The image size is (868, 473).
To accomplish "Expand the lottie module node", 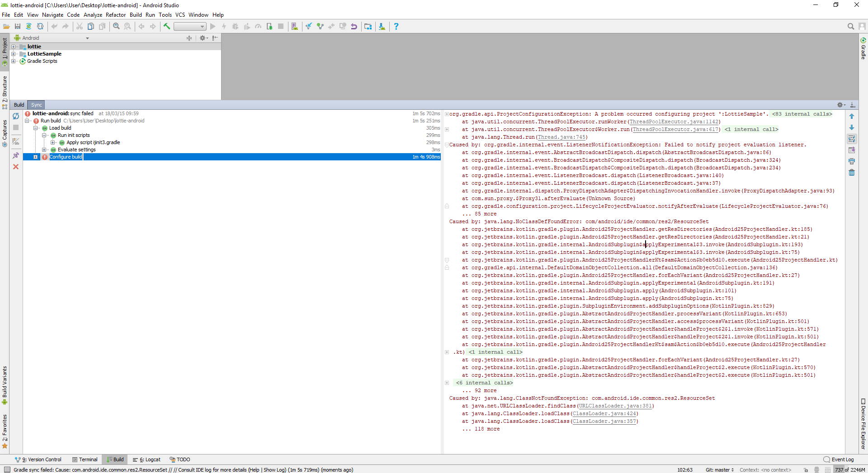I will coord(14,47).
